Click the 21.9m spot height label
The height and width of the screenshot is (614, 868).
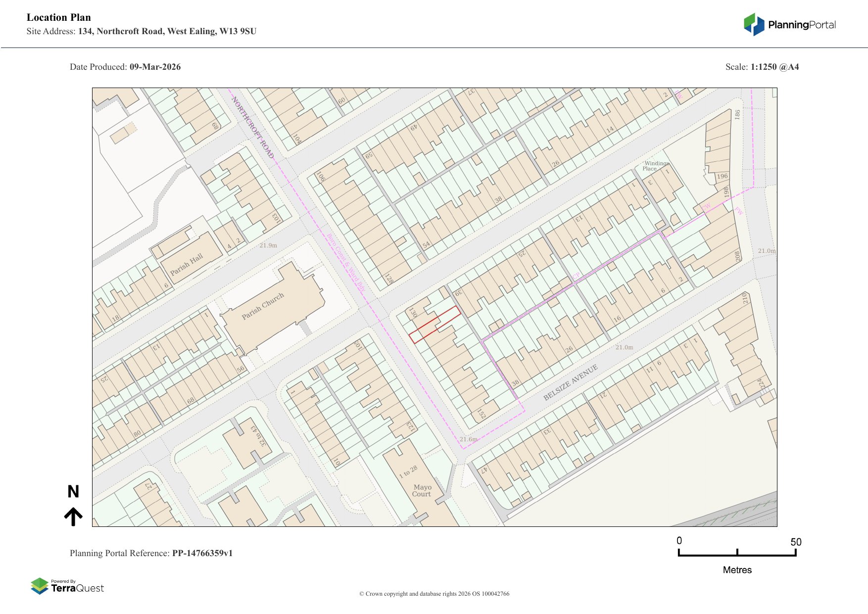click(268, 245)
